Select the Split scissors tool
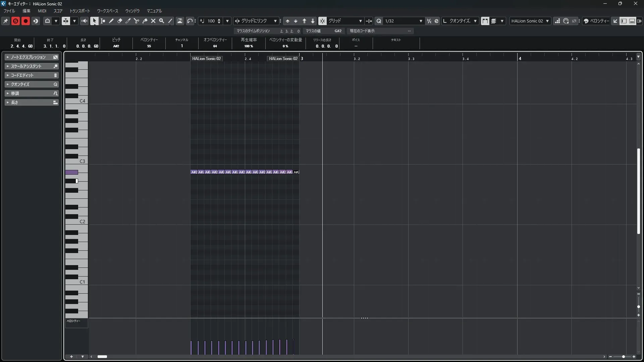This screenshot has height=362, width=644. tap(137, 21)
